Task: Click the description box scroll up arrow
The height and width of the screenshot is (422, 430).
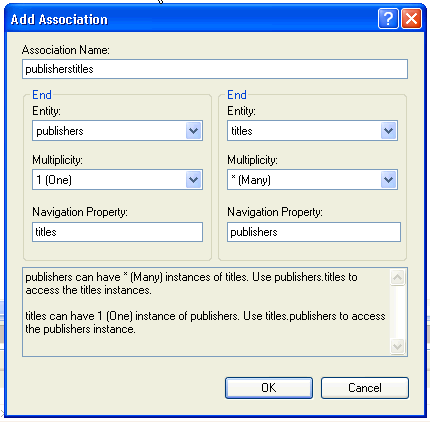Action: tap(398, 277)
